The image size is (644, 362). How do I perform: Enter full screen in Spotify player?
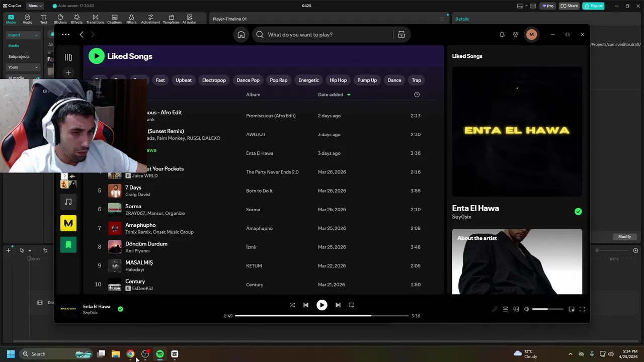(x=582, y=309)
